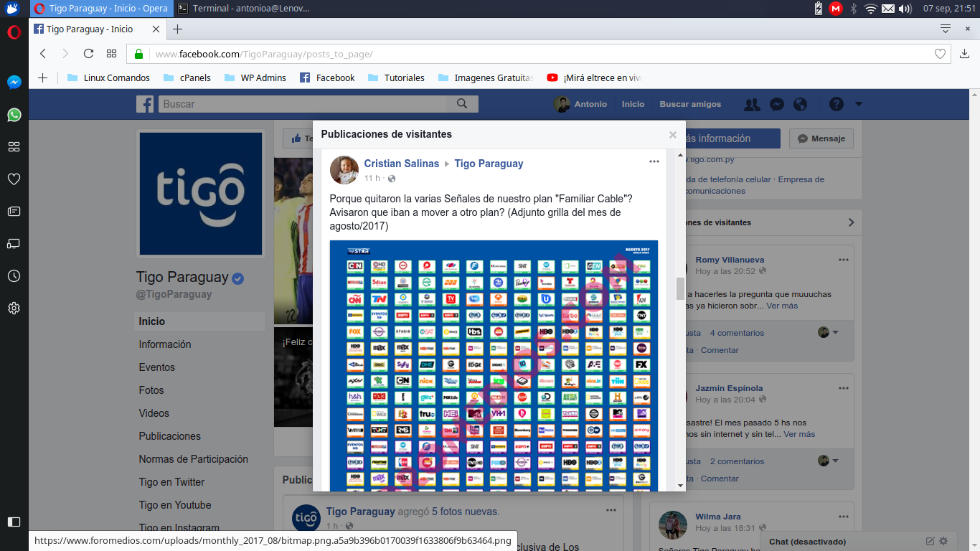This screenshot has height=551, width=980.
Task: Select Información in the page sidebar
Action: 165,344
